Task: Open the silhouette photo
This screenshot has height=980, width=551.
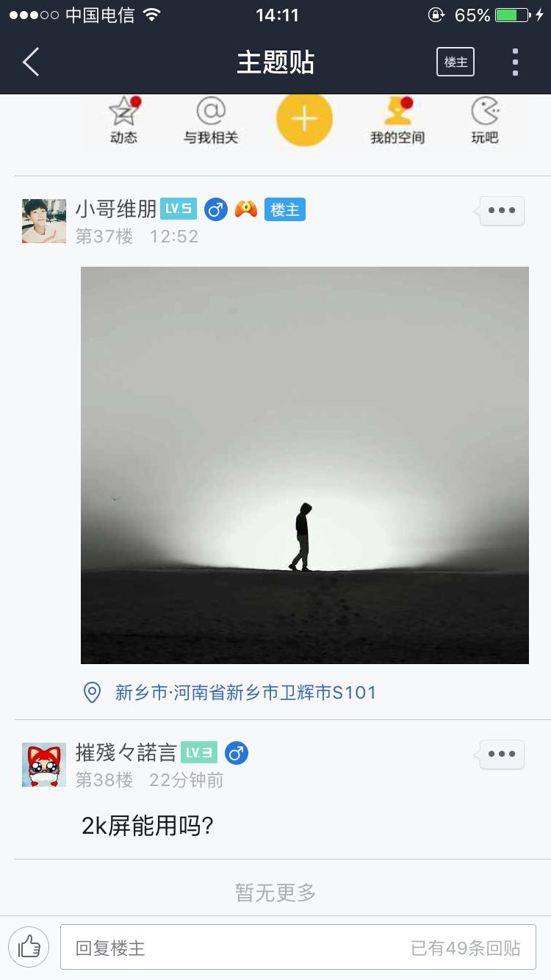Action: point(305,465)
